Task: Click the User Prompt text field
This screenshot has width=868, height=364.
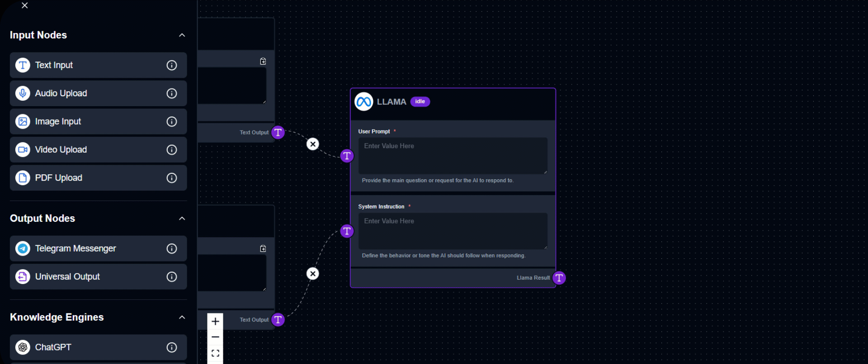Action: (x=453, y=156)
